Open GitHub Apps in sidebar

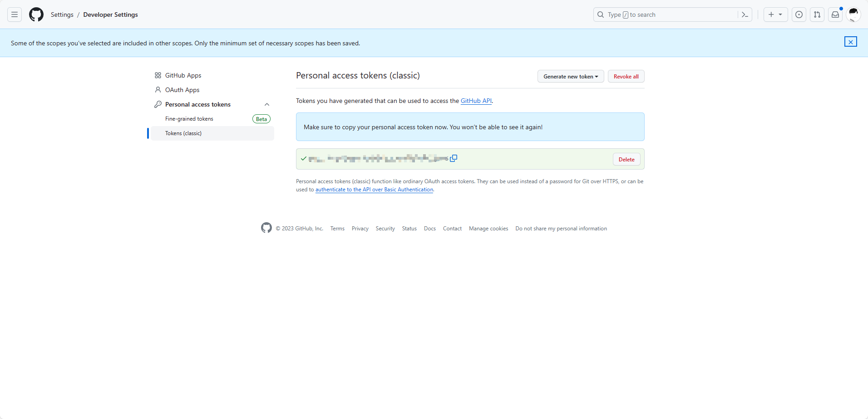[x=212, y=75]
